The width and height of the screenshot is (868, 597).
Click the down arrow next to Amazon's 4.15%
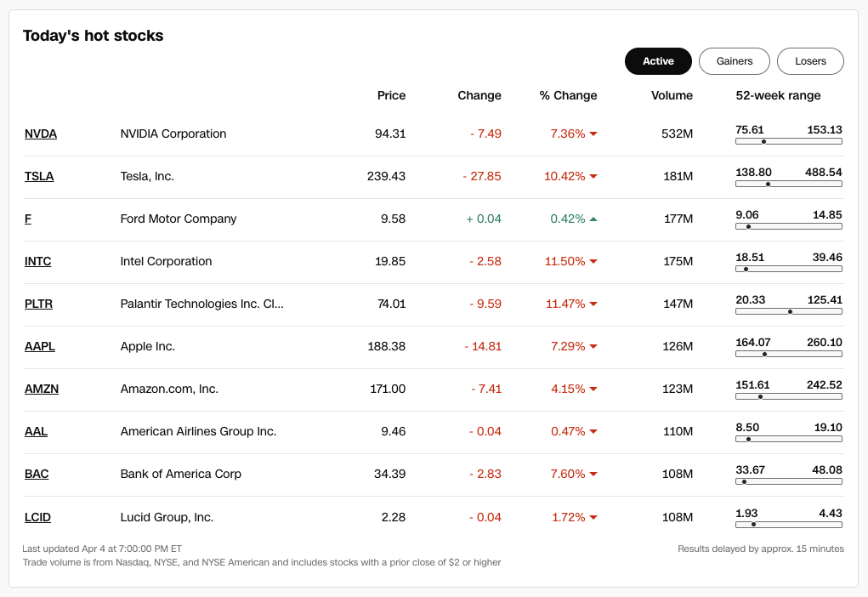click(593, 389)
